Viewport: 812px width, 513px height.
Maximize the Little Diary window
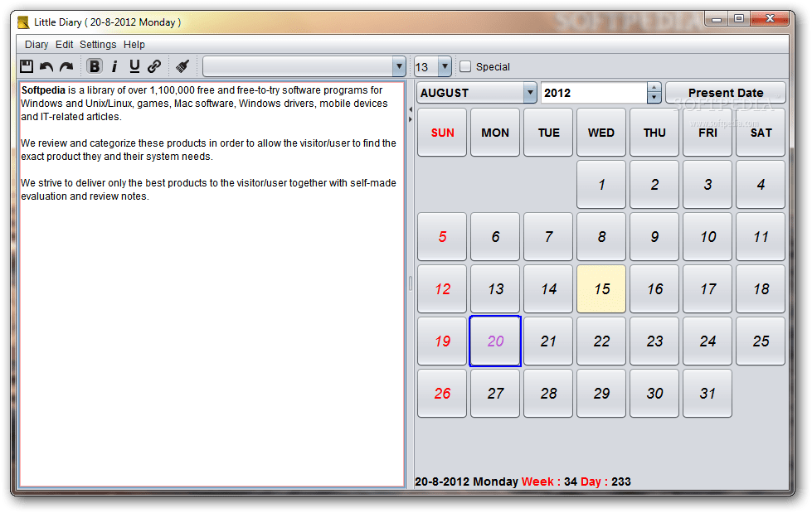739,19
